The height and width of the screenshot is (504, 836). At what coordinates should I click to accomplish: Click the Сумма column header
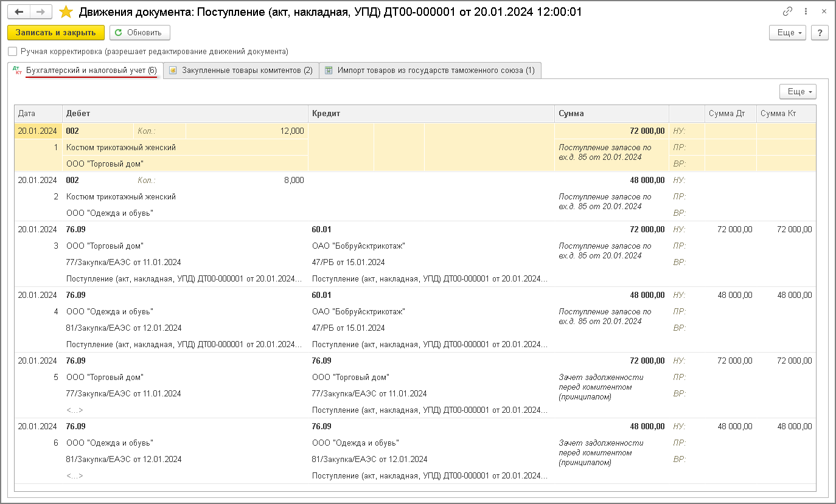[611, 114]
